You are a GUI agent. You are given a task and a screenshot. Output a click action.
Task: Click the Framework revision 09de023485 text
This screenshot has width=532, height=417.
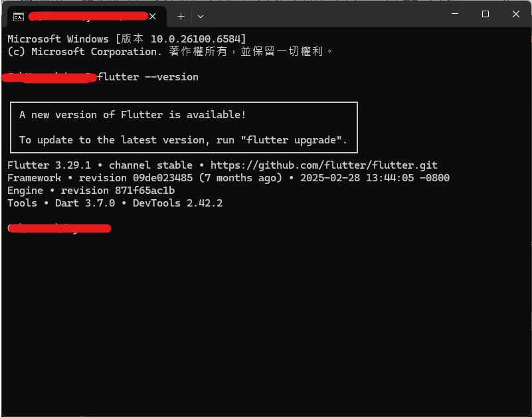[x=135, y=178]
